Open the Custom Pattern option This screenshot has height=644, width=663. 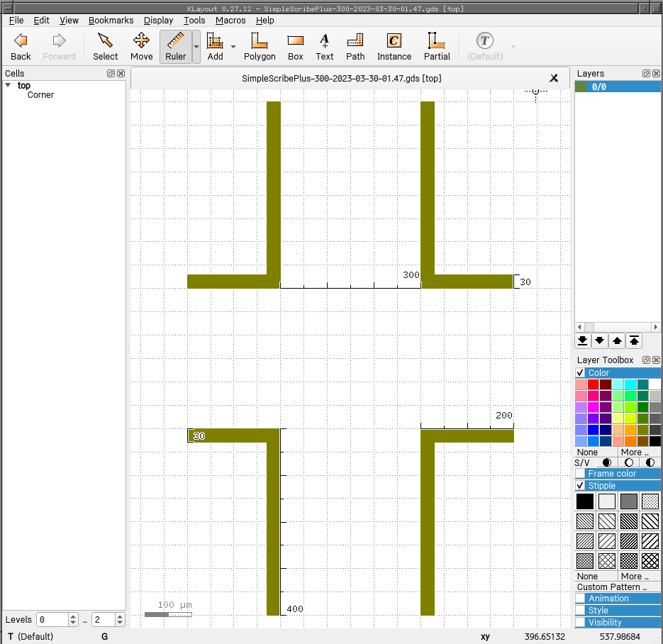[611, 587]
